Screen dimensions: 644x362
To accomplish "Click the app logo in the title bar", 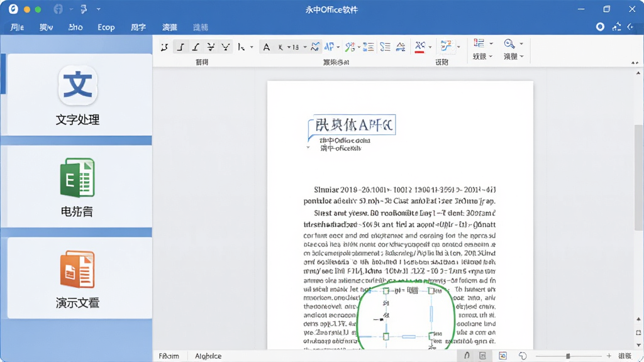I will [13, 9].
